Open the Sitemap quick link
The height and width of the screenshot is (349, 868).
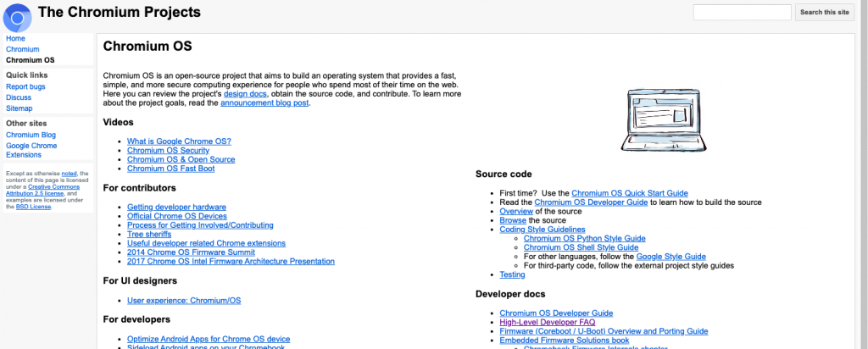tap(19, 108)
